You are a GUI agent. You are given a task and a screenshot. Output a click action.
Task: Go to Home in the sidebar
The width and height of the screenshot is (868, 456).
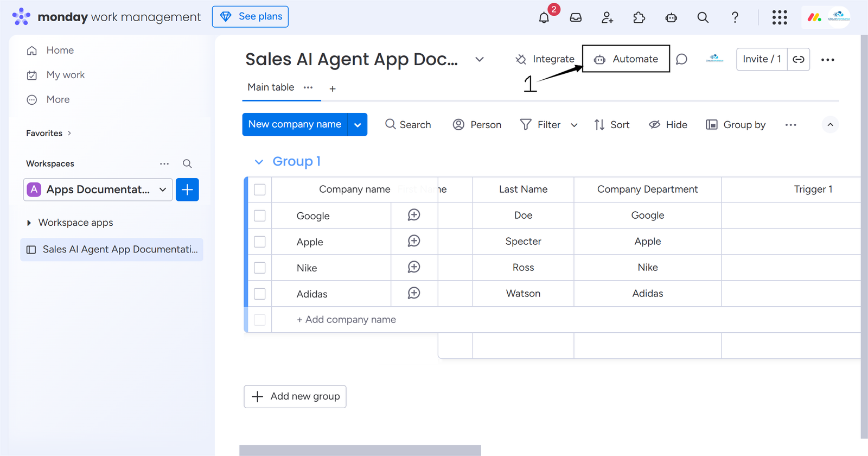click(x=50, y=50)
